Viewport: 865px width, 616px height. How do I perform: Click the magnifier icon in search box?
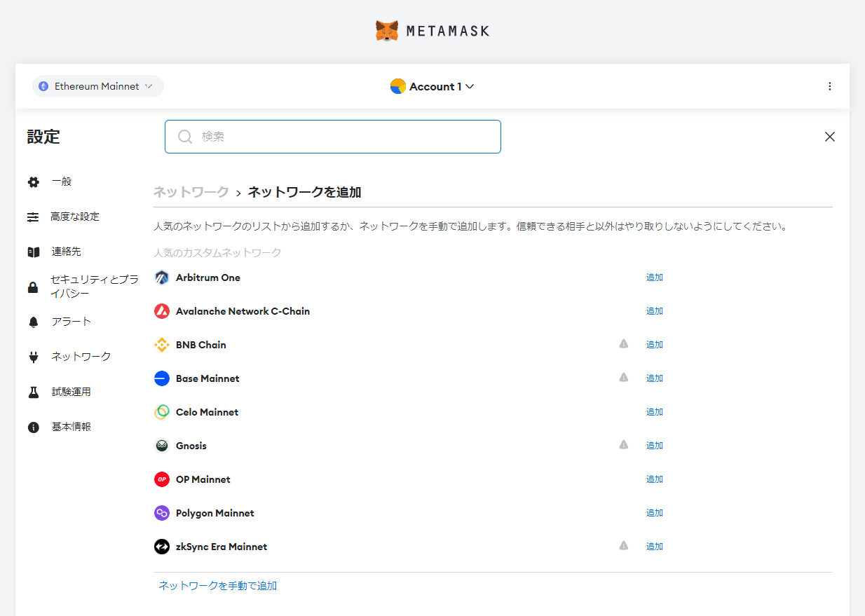tap(185, 137)
